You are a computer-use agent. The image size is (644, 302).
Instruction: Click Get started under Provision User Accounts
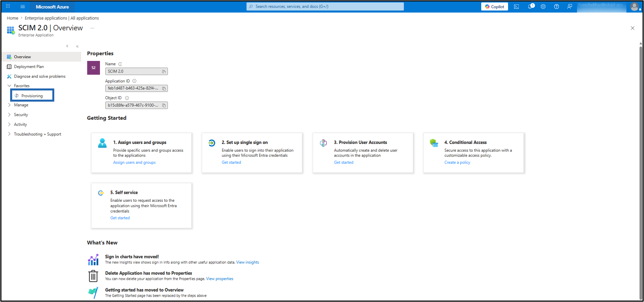tap(343, 162)
